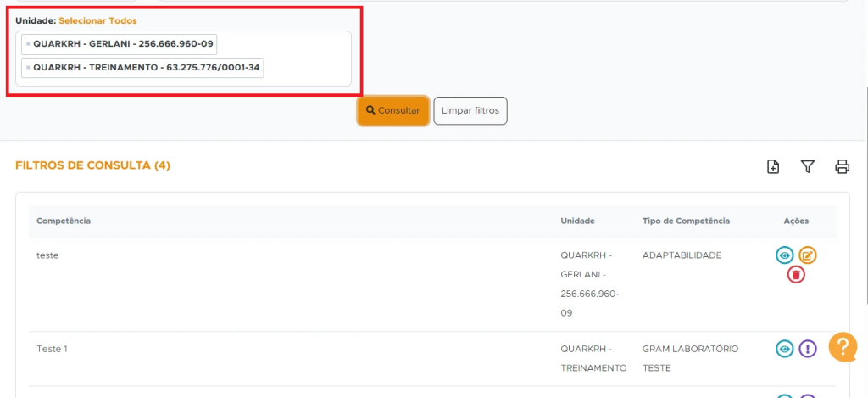Click the Consultar search button

(392, 110)
